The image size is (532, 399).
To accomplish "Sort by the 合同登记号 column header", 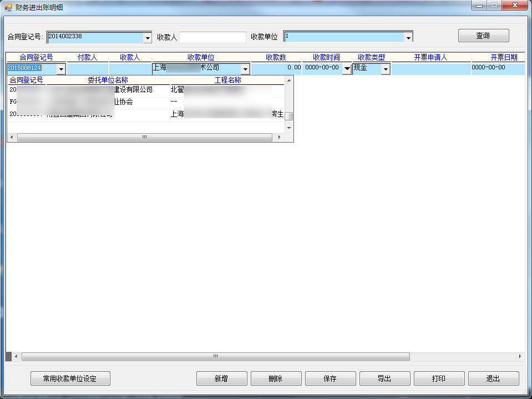I will tap(36, 56).
